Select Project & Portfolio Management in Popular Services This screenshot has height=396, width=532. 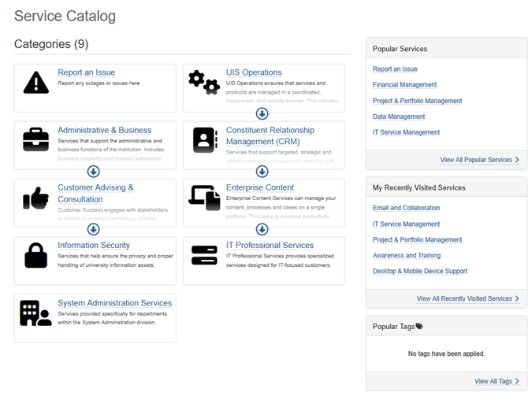417,101
